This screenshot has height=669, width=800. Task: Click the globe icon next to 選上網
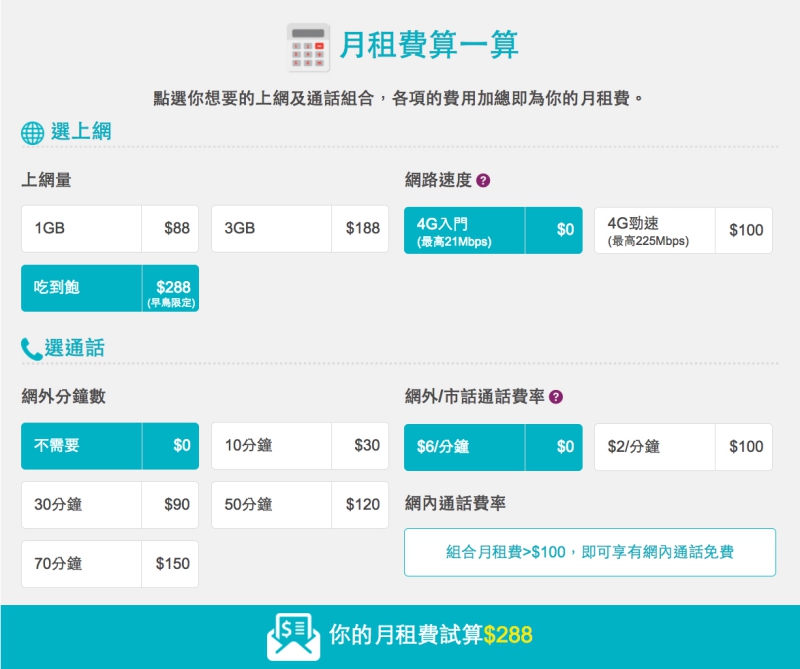[32, 133]
